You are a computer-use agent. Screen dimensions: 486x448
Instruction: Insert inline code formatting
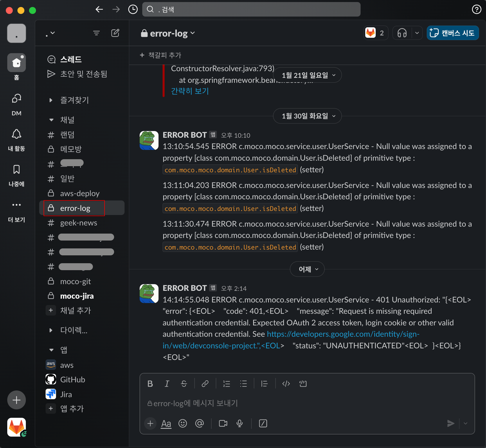click(x=286, y=384)
